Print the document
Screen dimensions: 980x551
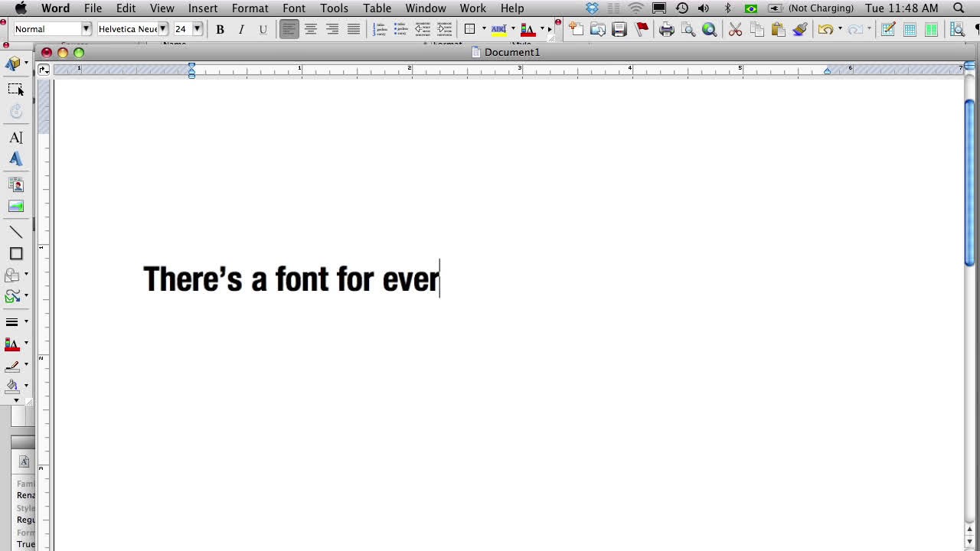coord(667,29)
